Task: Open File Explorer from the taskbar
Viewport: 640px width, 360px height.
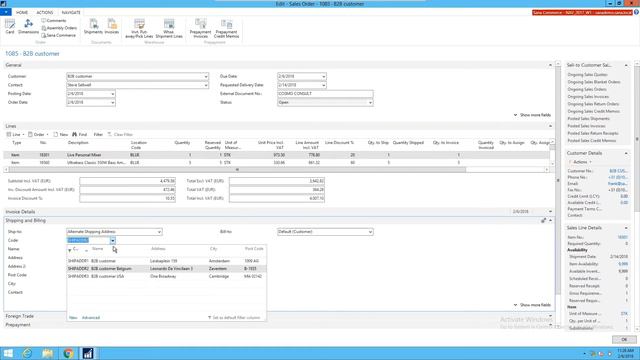Action: point(48,353)
